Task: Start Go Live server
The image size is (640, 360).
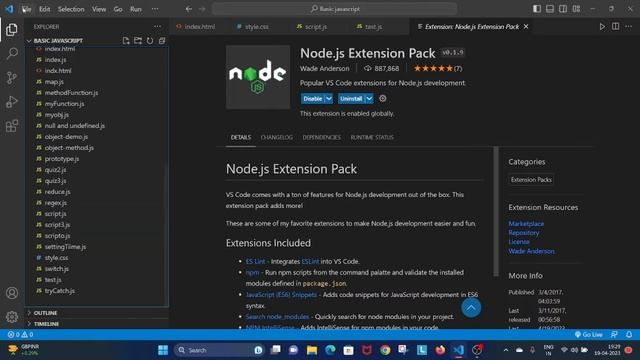Action: pos(589,335)
